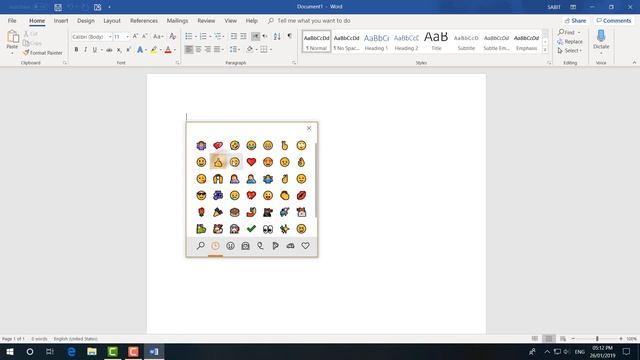Click the emoji panel scrollbar
Screen dimensions: 640x360
[316, 180]
